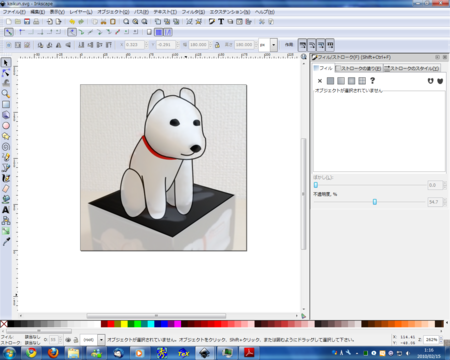Select the Eraser tool
Image resolution: width=450 pixels, height=360 pixels.
6,189
